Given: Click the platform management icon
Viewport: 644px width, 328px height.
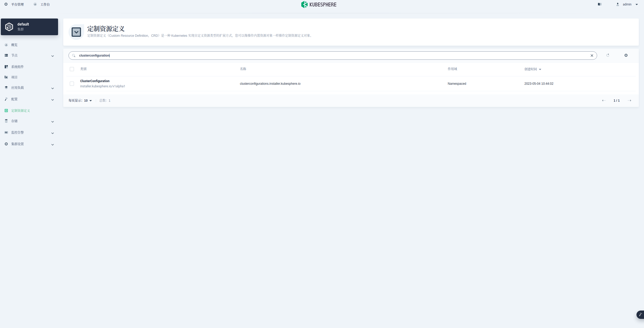Looking at the screenshot, I should click(x=6, y=4).
